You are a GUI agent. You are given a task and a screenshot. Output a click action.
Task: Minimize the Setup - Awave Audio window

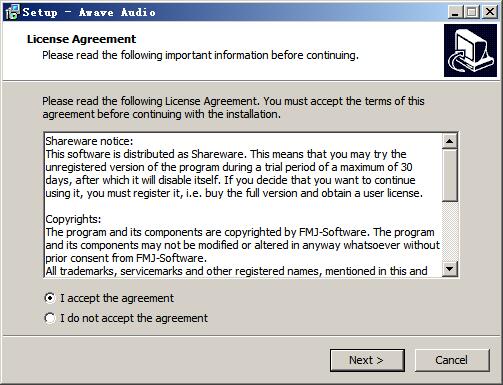[455, 12]
